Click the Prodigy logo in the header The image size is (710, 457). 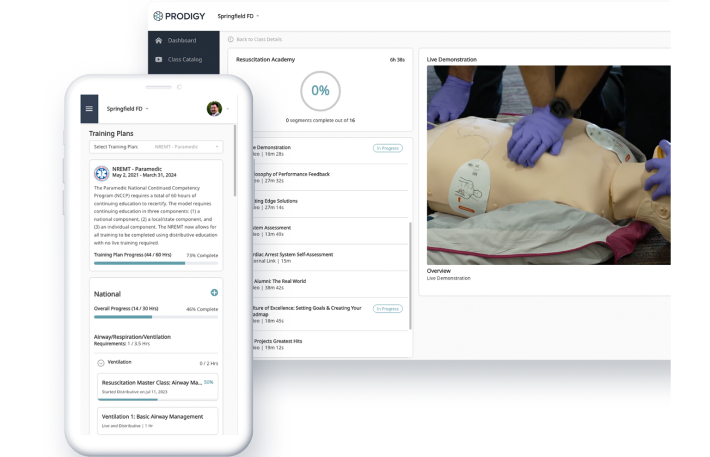click(179, 16)
